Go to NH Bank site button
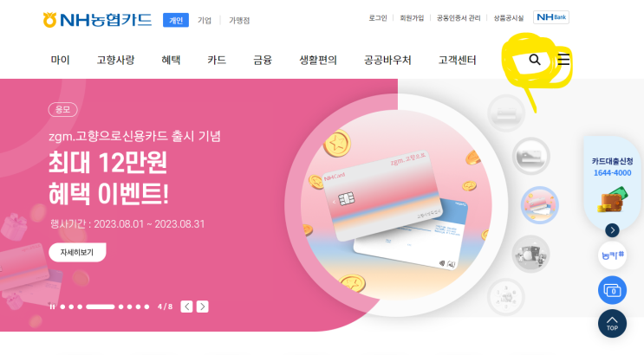Screen dimensions: 644x355 [551, 17]
